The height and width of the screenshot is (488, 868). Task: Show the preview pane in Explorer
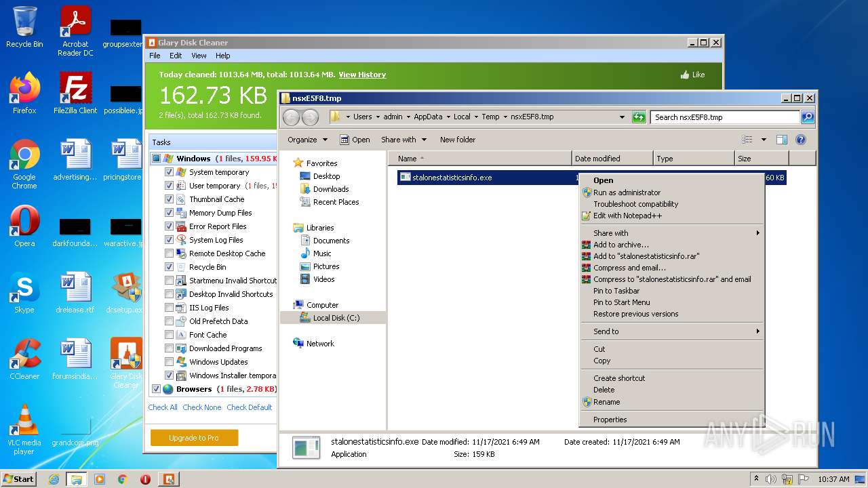coord(781,140)
